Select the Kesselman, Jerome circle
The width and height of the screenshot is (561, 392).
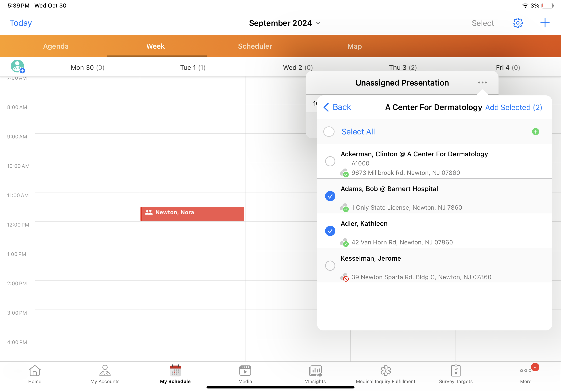tap(330, 266)
